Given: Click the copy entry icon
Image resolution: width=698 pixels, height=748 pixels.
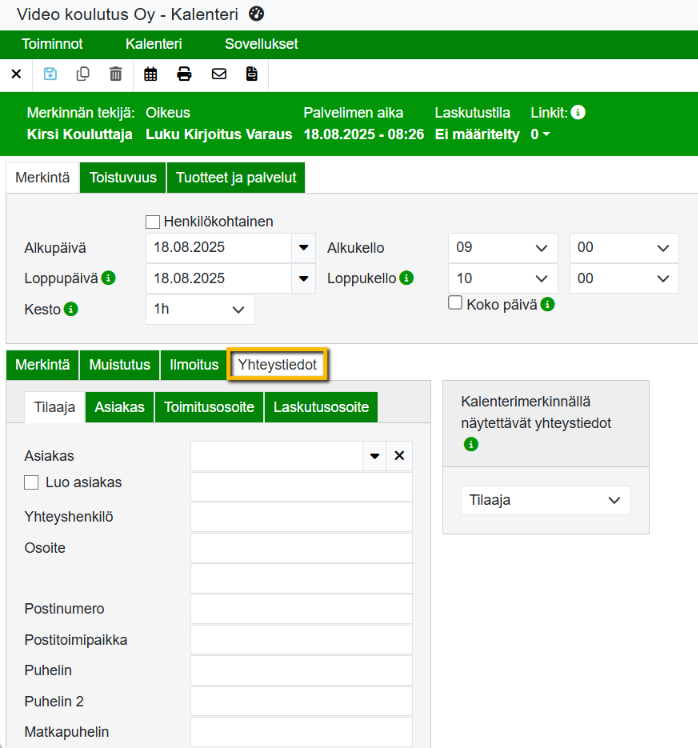Looking at the screenshot, I should click(83, 74).
